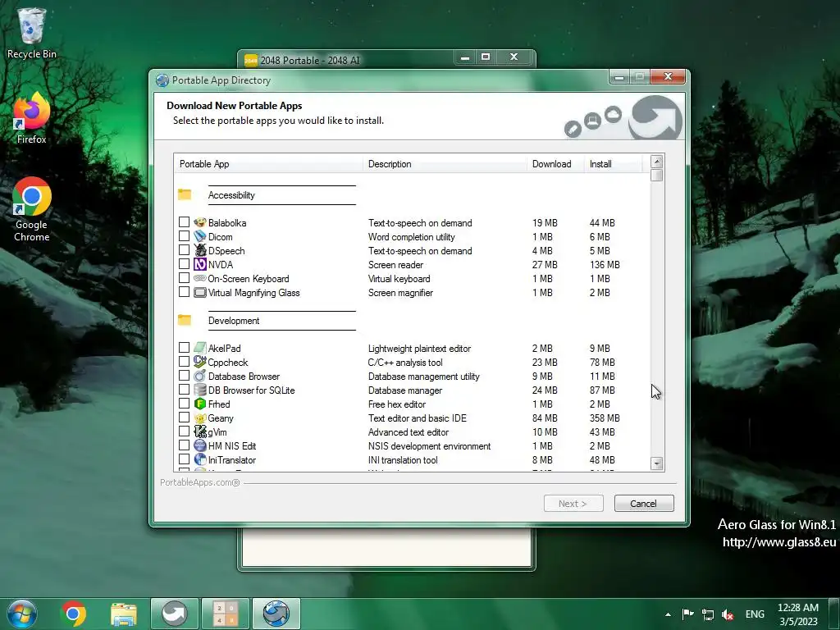The image size is (840, 630).
Task: Open the taskbar clock showing 12:28 AM
Action: [798, 614]
